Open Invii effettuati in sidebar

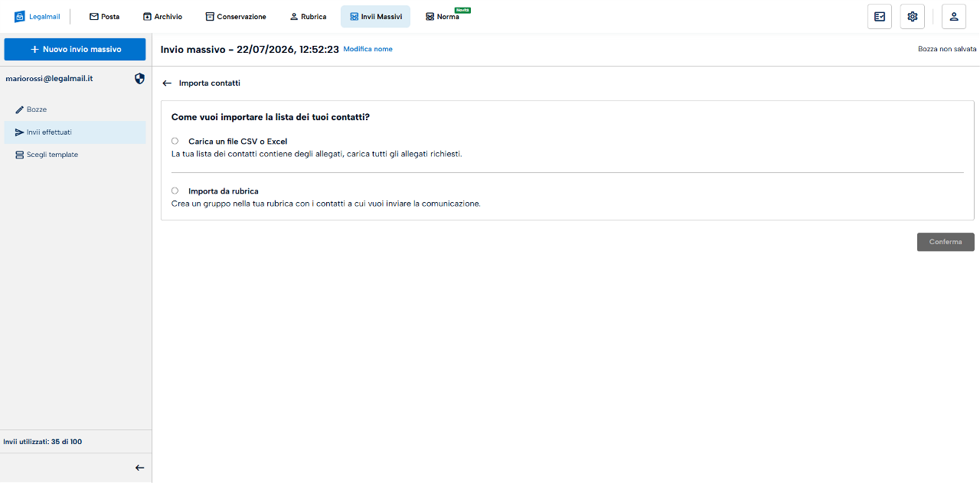pos(75,132)
